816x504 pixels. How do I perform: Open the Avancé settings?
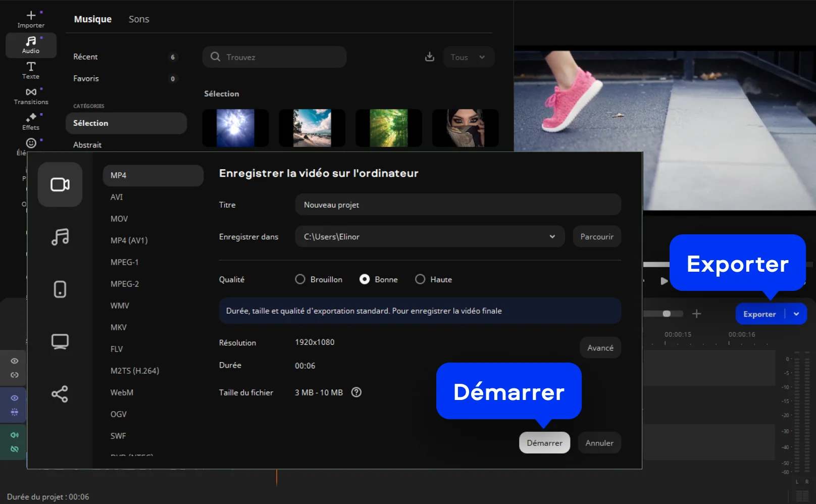(x=600, y=348)
